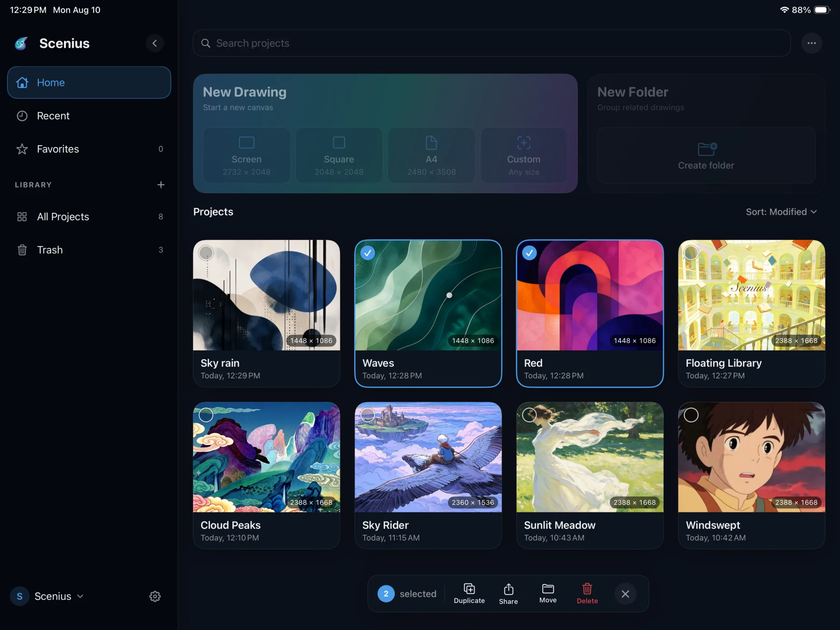Click the Create folder button
Image resolution: width=840 pixels, height=630 pixels.
[706, 156]
